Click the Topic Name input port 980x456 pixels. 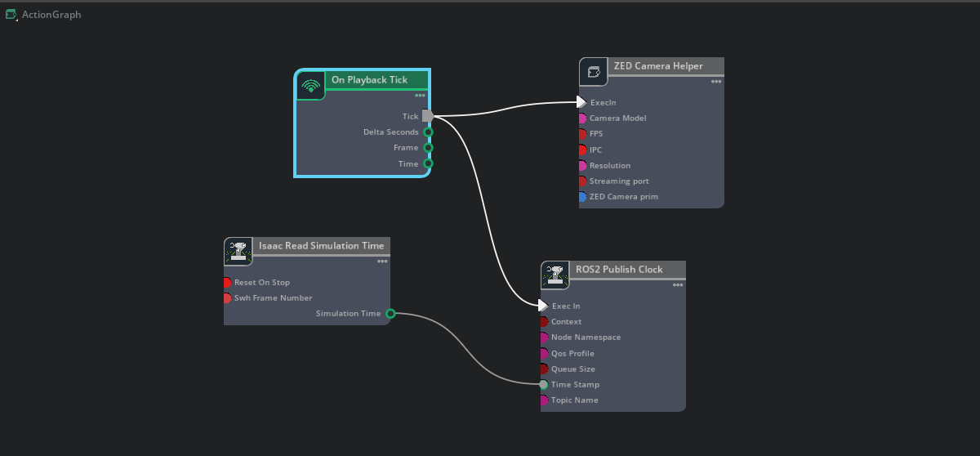543,400
